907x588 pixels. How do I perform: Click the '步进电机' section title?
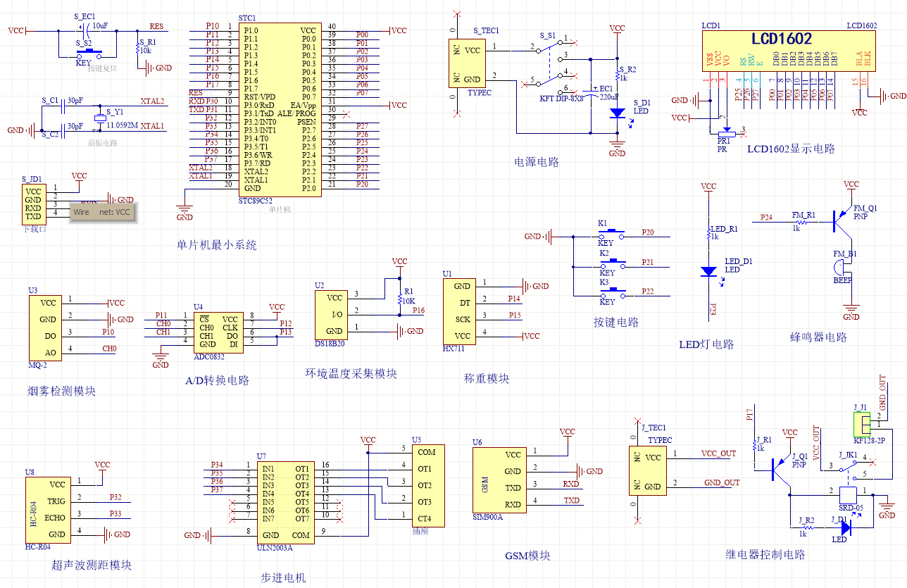point(283,578)
